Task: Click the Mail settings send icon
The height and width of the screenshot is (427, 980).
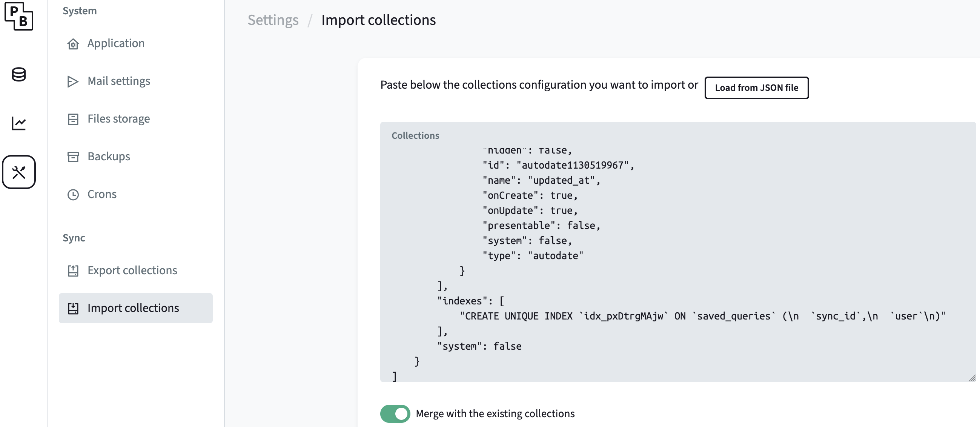Action: coord(73,81)
